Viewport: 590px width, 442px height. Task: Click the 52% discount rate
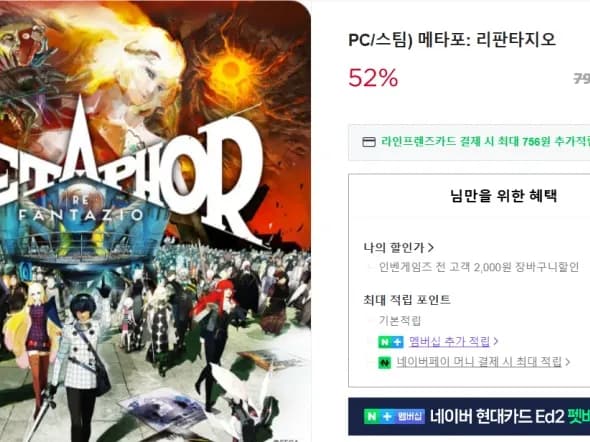point(373,78)
